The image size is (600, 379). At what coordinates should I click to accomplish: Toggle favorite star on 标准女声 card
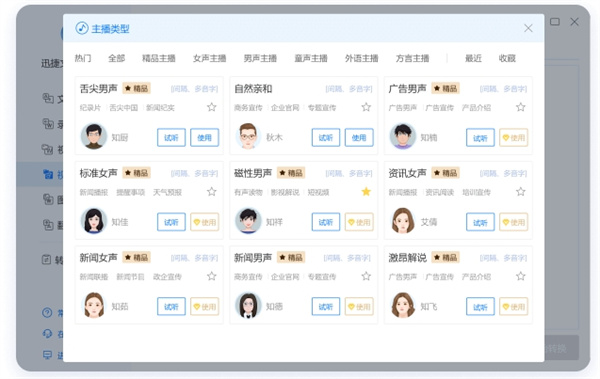212,191
